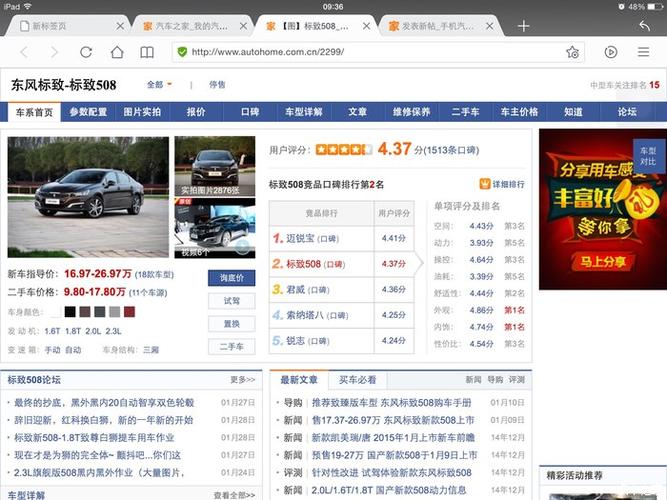This screenshot has width=667, height=500.
Task: Close the 标致508 tab
Action: click(x=366, y=26)
